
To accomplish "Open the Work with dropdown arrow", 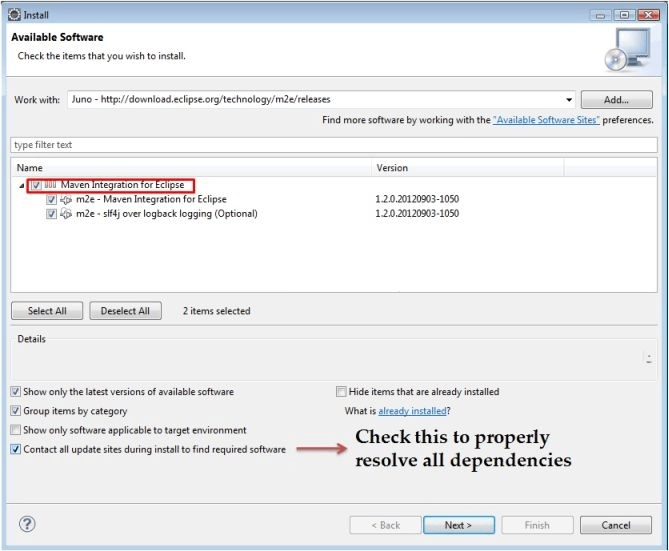I will [x=569, y=100].
